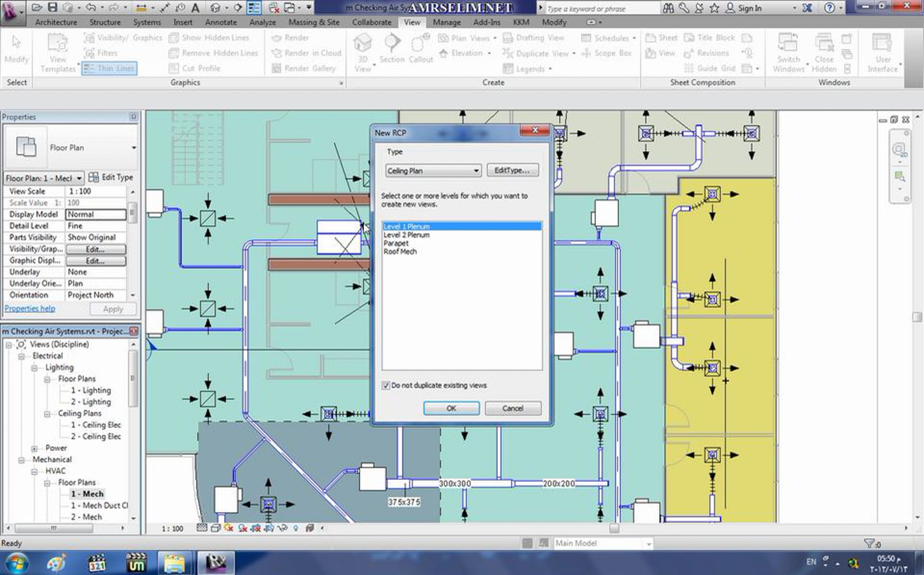Click Close Hidden in Windows panel
Viewport: 924px width, 575px height.
(x=824, y=53)
